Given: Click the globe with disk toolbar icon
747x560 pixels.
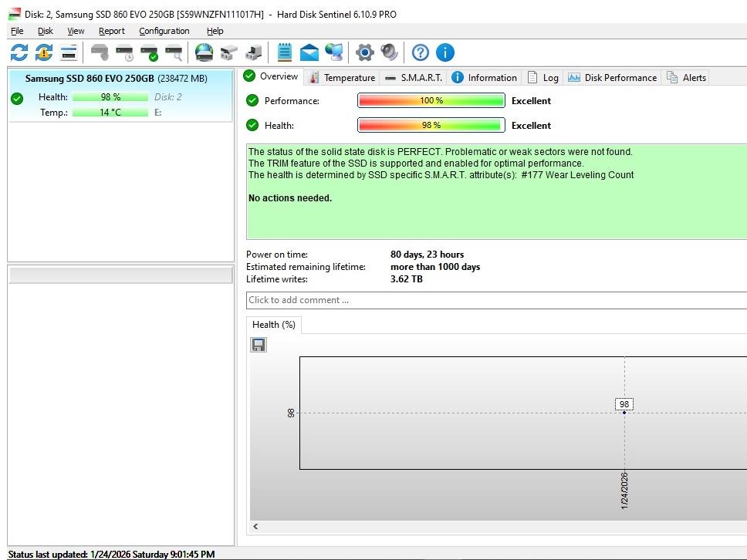Looking at the screenshot, I should 204,52.
